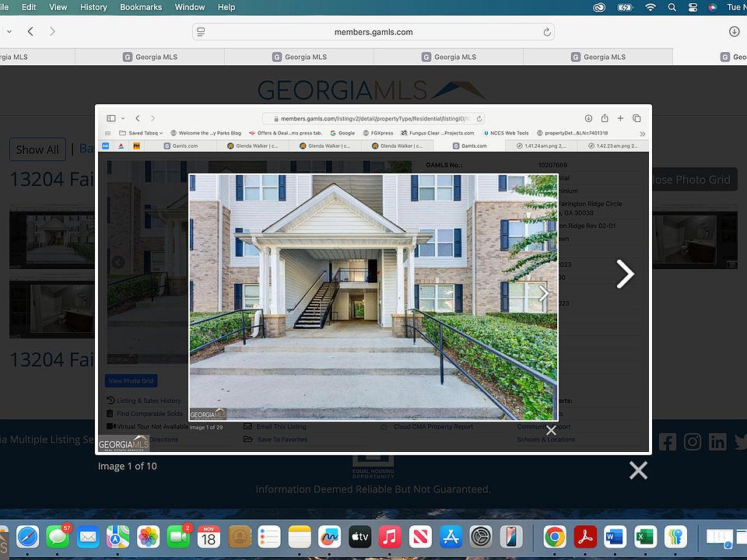Viewport: 747px width, 560px height.
Task: Launch Google Chrome from the Dock
Action: pos(555,537)
